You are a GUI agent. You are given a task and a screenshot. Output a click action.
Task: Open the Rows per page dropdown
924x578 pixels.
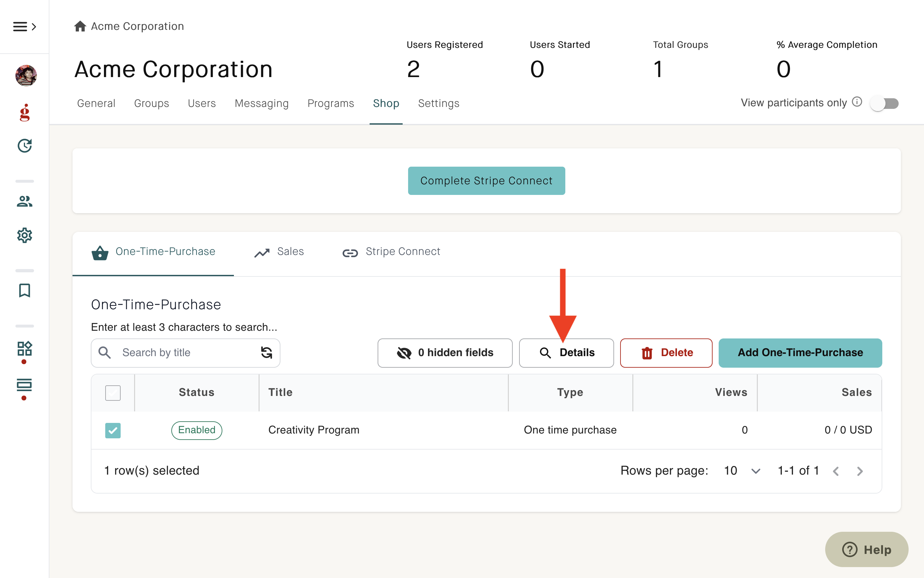pyautogui.click(x=742, y=470)
